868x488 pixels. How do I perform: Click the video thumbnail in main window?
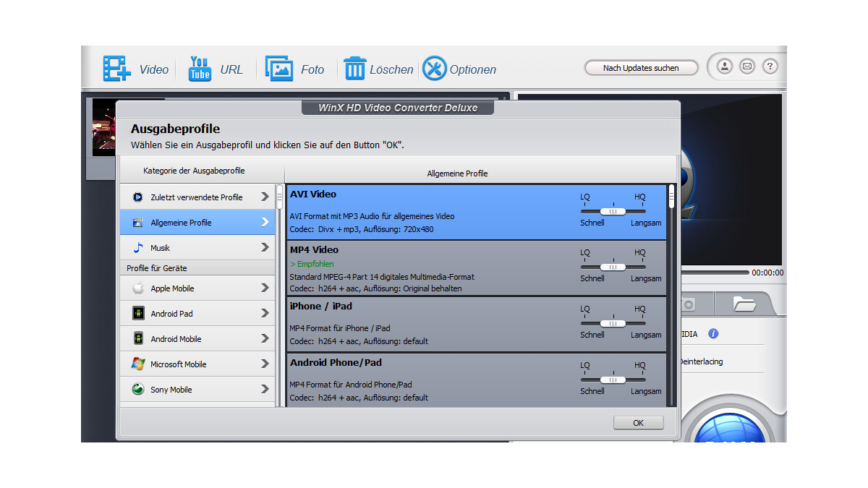(104, 127)
